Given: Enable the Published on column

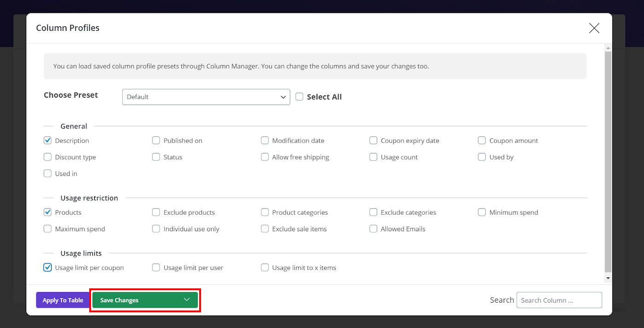Looking at the screenshot, I should click(x=156, y=141).
